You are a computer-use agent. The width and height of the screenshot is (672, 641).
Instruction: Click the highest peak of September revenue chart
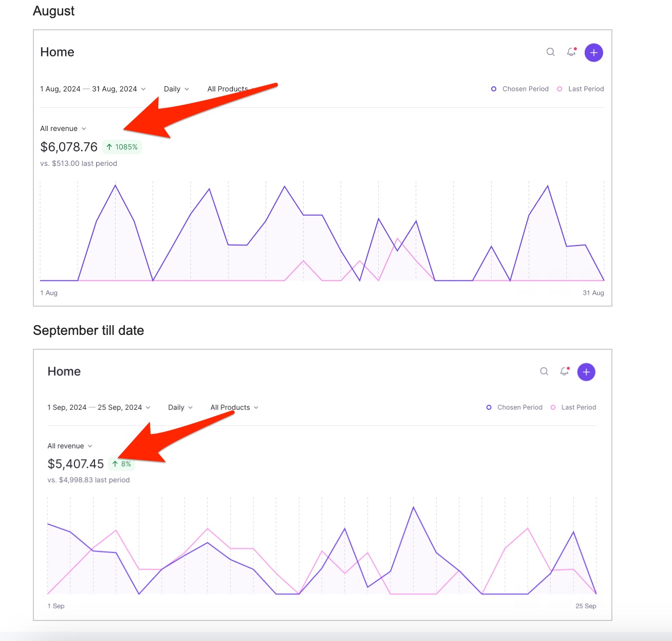pos(413,507)
